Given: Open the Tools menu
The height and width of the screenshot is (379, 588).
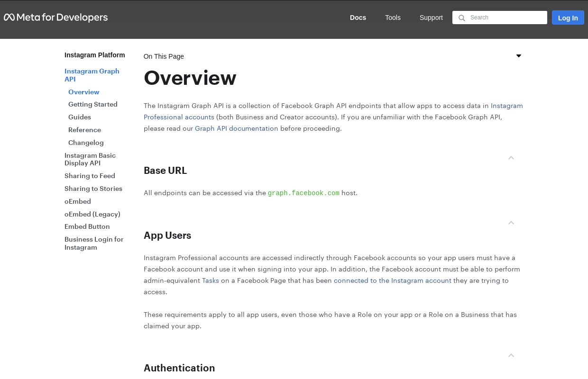Looking at the screenshot, I should point(393,18).
